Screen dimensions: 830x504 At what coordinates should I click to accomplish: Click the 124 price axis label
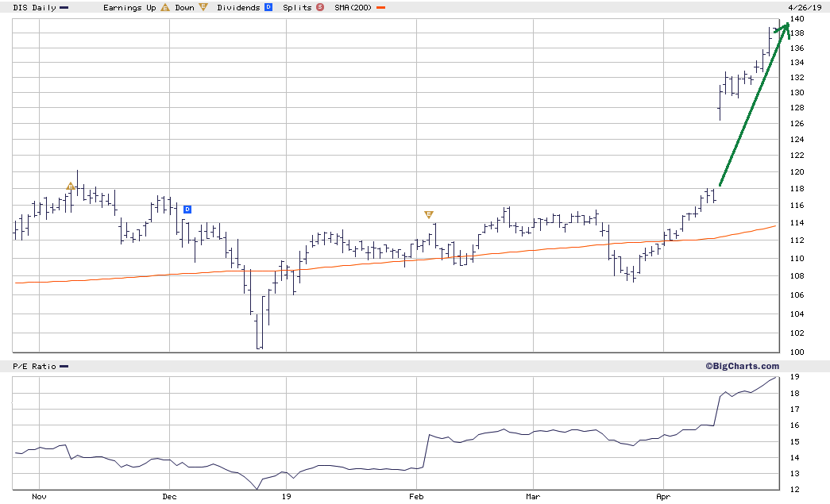point(797,139)
